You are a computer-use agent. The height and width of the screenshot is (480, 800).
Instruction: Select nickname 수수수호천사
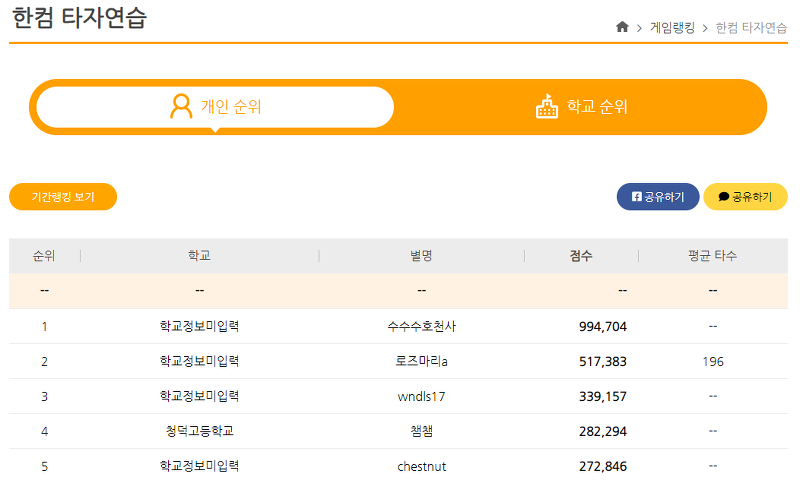421,326
